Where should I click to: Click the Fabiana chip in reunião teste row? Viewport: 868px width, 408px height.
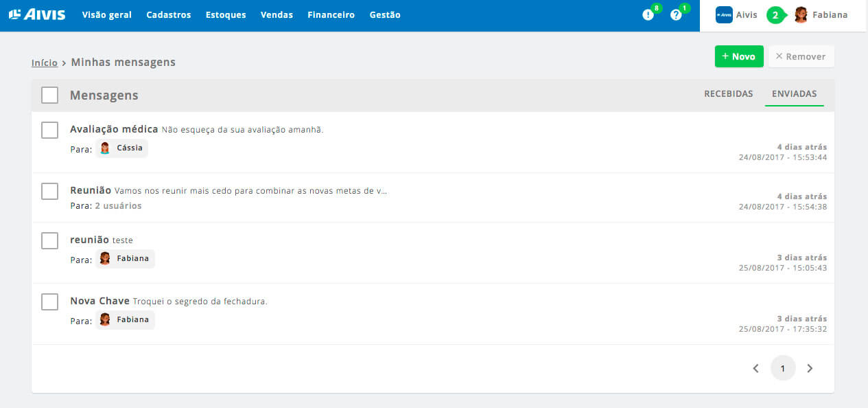click(125, 259)
